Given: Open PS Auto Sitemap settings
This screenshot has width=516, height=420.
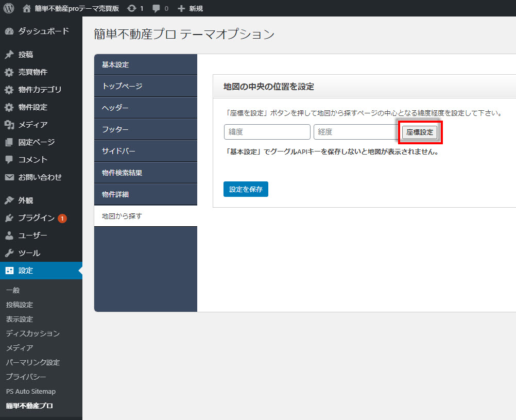Looking at the screenshot, I should click(31, 391).
